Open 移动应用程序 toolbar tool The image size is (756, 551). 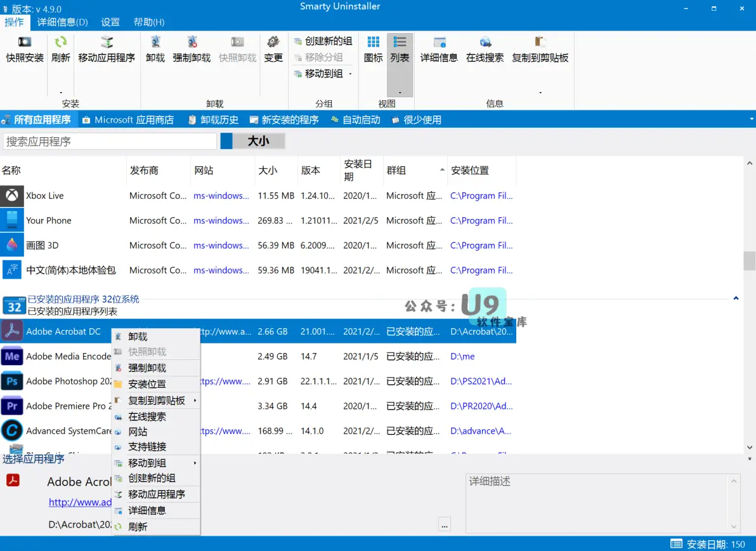[x=107, y=42]
